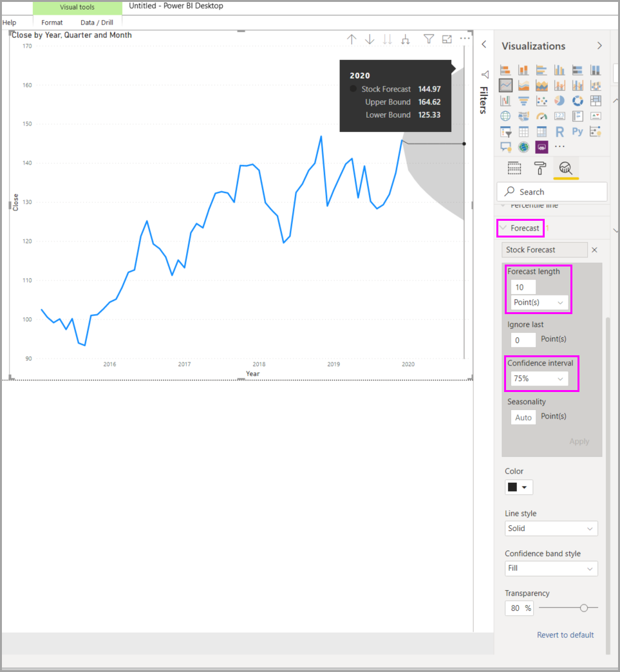Select the KPI visual
Image resolution: width=620 pixels, height=672 pixels.
[596, 116]
